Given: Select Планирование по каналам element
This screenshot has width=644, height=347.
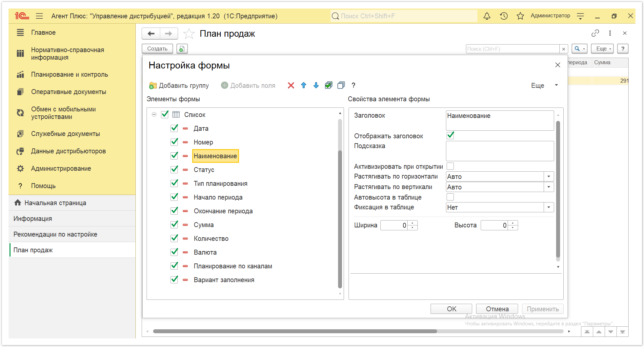Looking at the screenshot, I should click(233, 266).
